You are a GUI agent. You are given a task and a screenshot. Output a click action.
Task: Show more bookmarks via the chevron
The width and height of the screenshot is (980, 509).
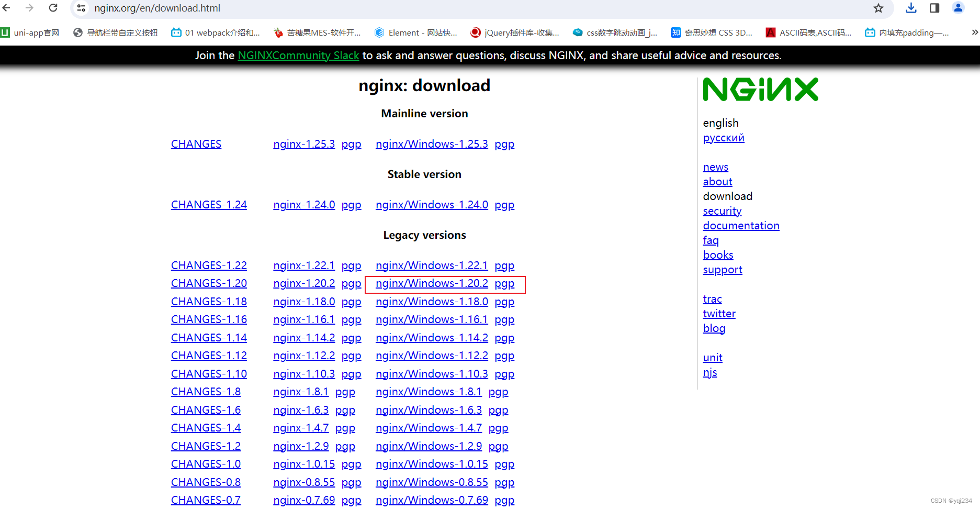(975, 32)
